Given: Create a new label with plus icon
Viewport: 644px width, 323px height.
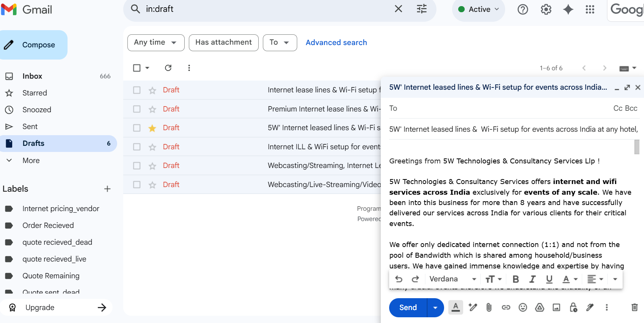Looking at the screenshot, I should pyautogui.click(x=107, y=189).
